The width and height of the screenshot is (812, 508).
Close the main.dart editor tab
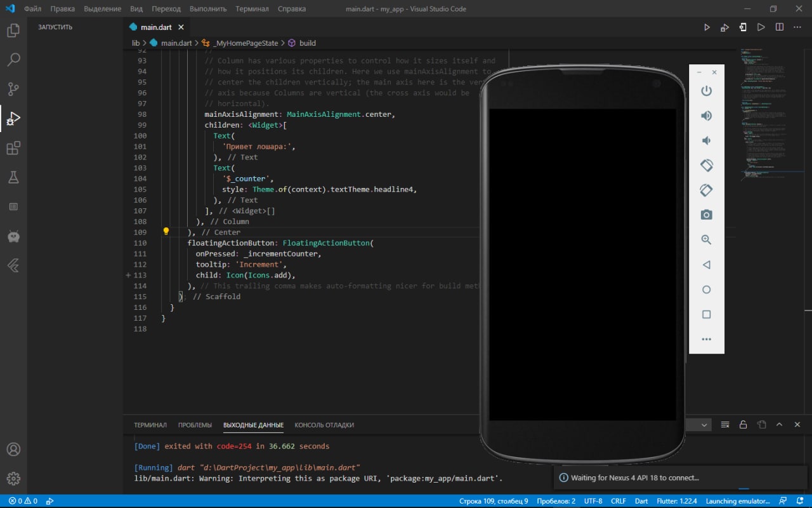click(181, 27)
